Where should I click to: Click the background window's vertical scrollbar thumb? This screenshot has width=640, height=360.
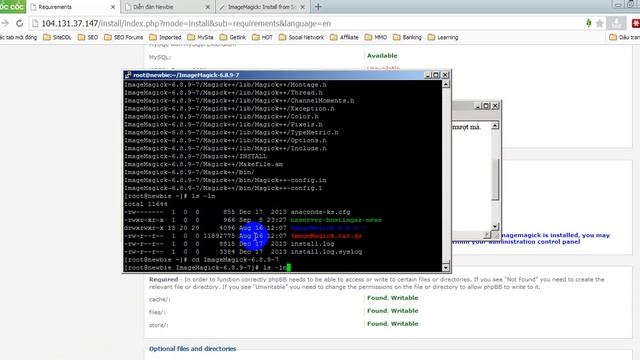(x=495, y=180)
